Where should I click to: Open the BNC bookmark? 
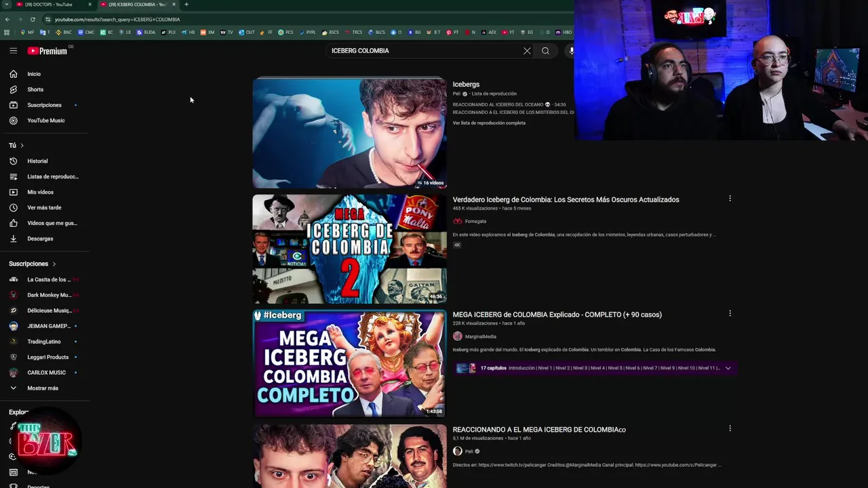tap(64, 33)
